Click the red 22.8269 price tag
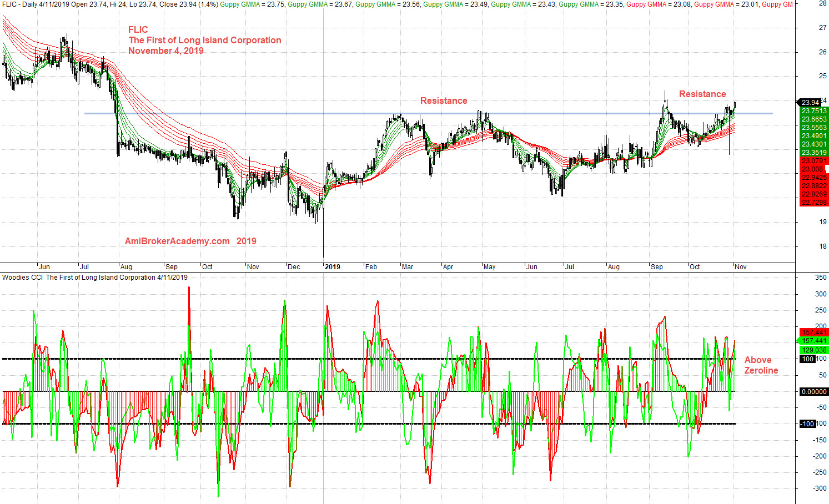 [x=814, y=194]
